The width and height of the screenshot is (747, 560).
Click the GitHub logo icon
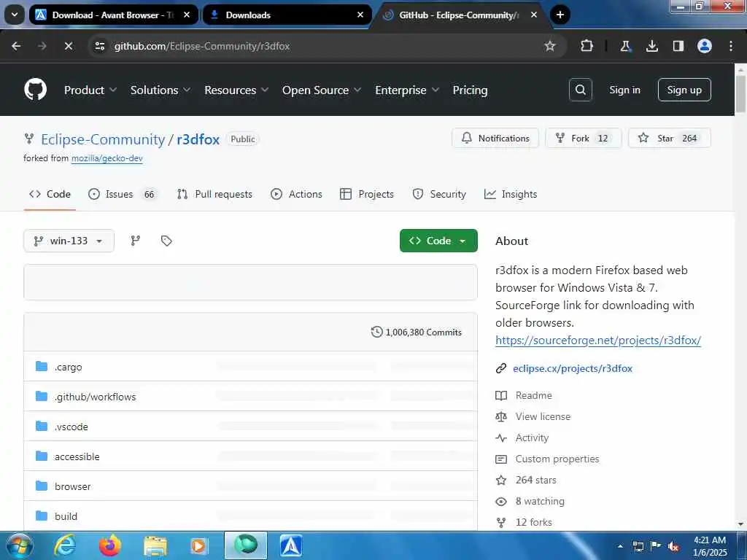(x=35, y=90)
